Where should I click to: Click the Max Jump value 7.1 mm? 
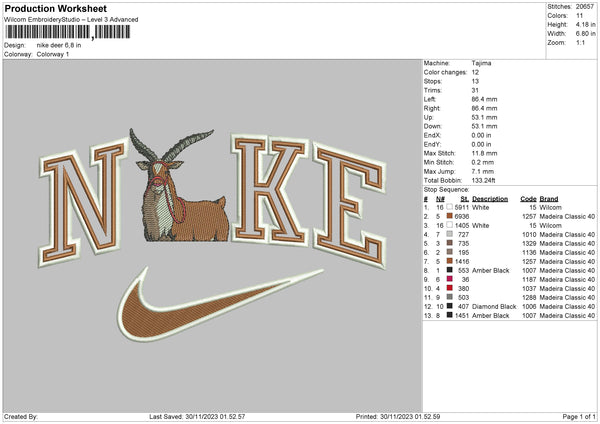483,171
